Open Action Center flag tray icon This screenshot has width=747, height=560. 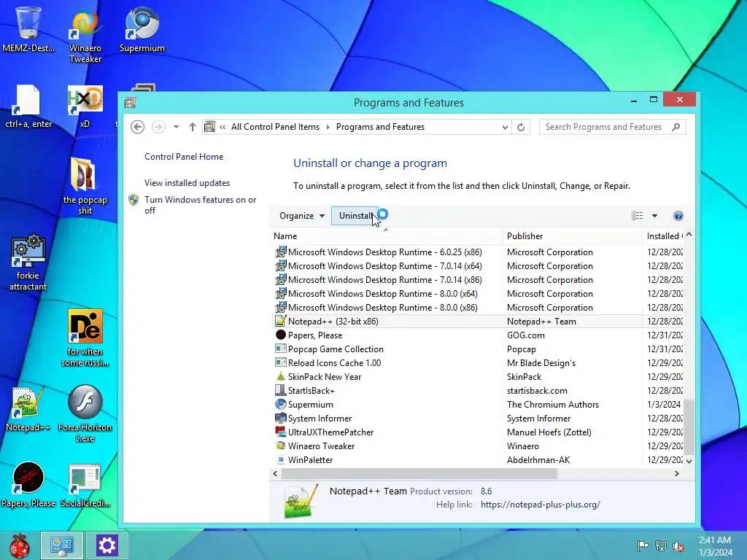click(643, 545)
